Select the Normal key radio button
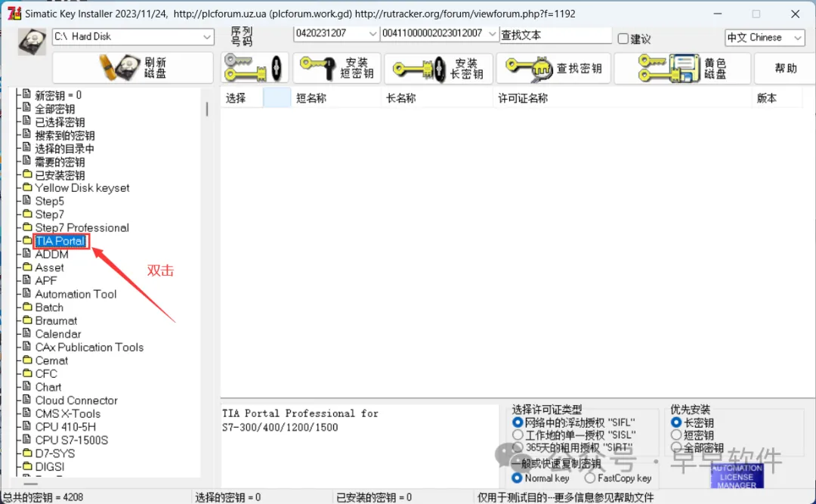The image size is (816, 504). [x=517, y=478]
